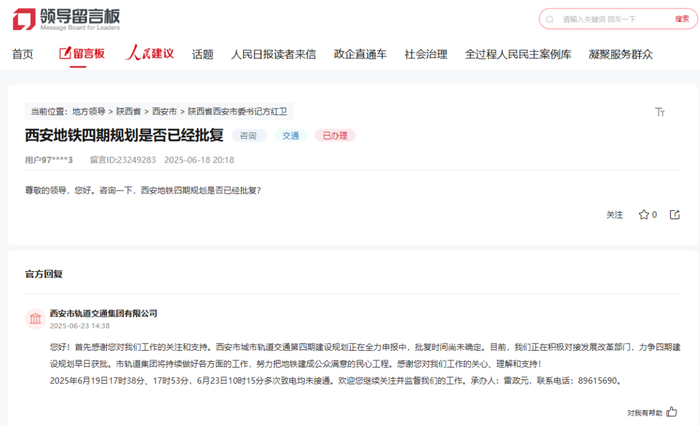This screenshot has width=700, height=426.
Task: Click the share icon
Action: [x=675, y=215]
